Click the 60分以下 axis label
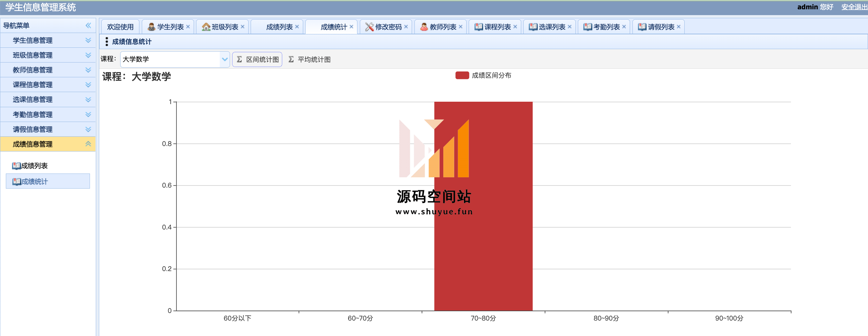868x336 pixels. pos(237,318)
